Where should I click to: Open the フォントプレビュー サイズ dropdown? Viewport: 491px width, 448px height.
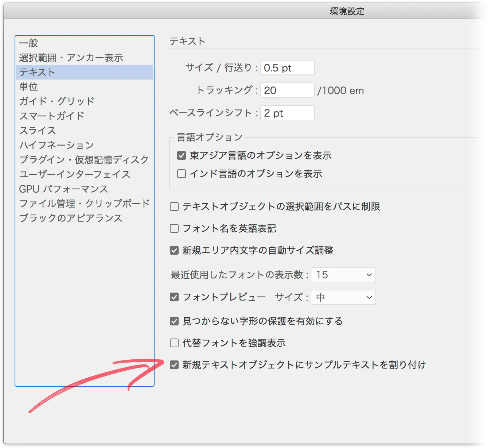(343, 297)
